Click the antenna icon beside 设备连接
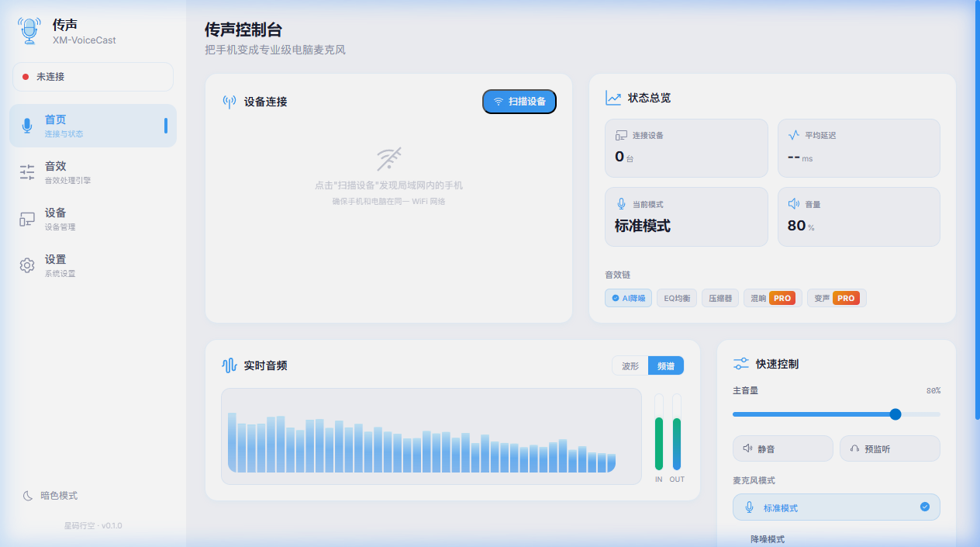Image resolution: width=980 pixels, height=547 pixels. (229, 102)
